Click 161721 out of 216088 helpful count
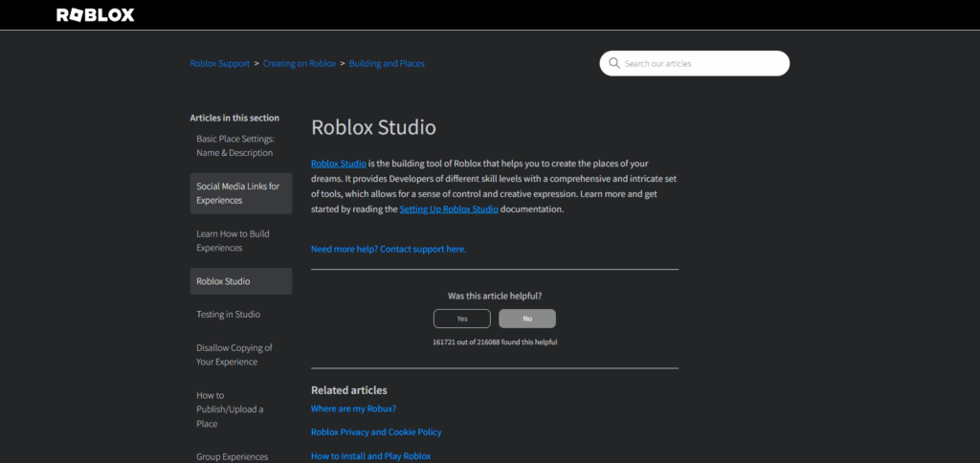 coord(495,342)
